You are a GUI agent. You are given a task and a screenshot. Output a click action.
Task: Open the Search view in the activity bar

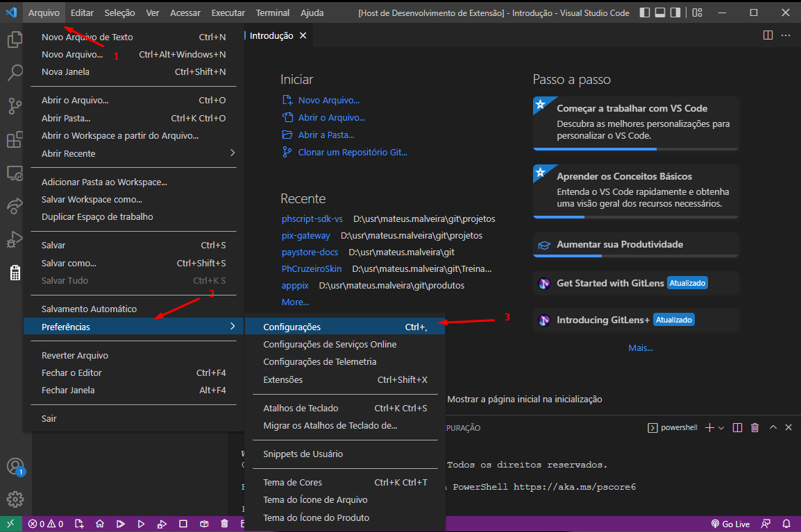tap(15, 72)
